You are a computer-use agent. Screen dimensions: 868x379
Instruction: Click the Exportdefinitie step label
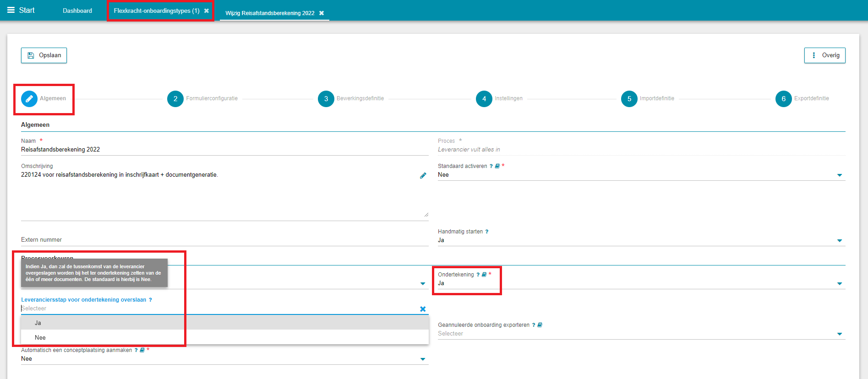812,98
